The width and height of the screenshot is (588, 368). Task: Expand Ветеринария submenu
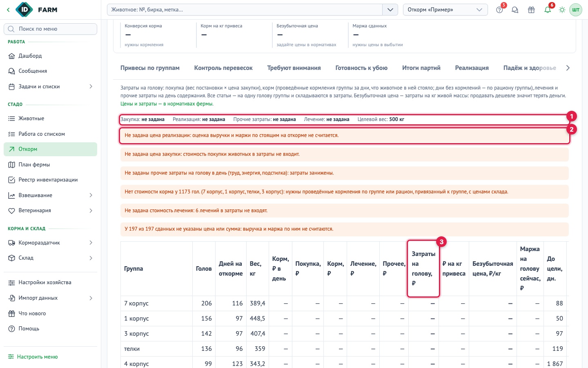[50, 211]
